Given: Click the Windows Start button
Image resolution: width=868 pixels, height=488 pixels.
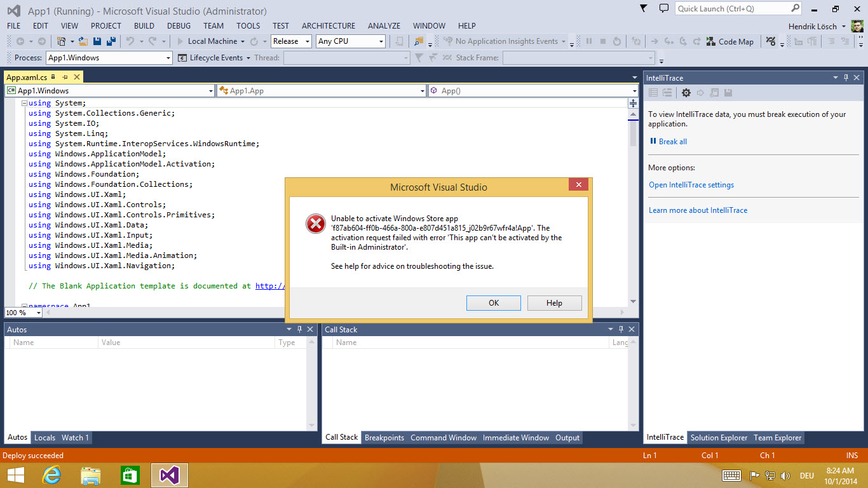Looking at the screenshot, I should pyautogui.click(x=16, y=475).
